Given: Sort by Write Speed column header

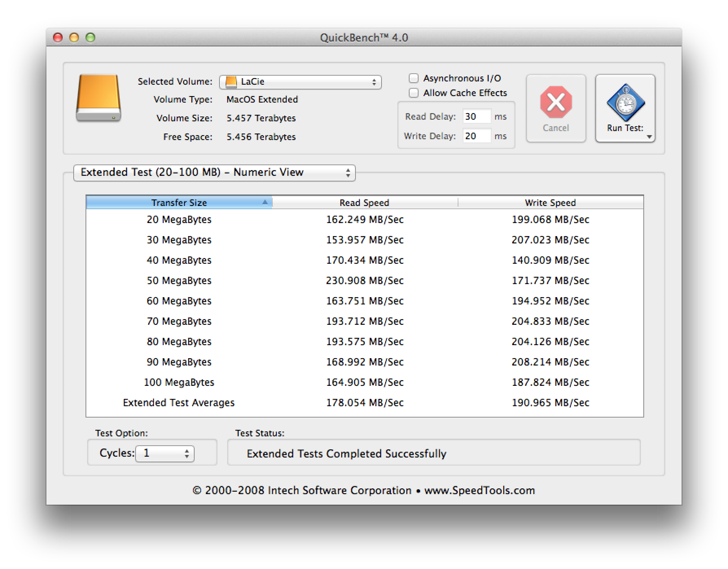Looking at the screenshot, I should [550, 202].
